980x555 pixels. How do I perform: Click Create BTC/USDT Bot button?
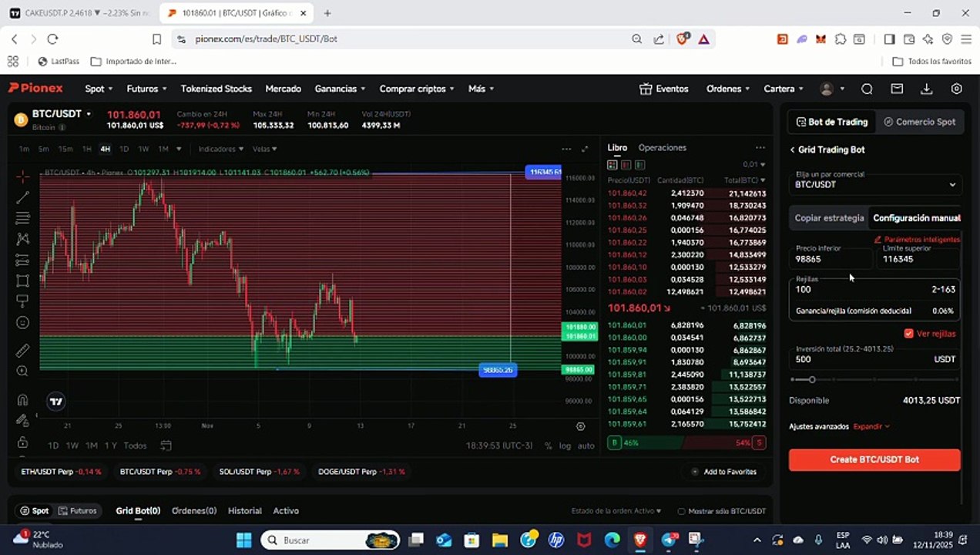pyautogui.click(x=874, y=459)
